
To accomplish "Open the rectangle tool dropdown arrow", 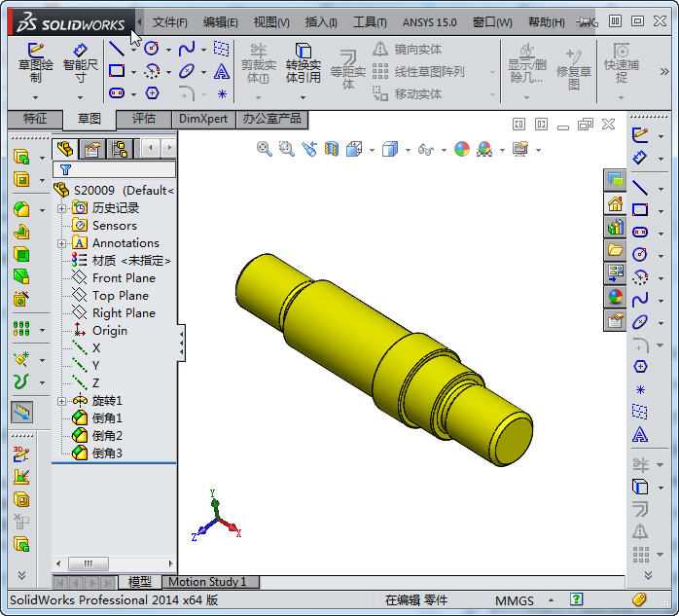I will point(133,71).
